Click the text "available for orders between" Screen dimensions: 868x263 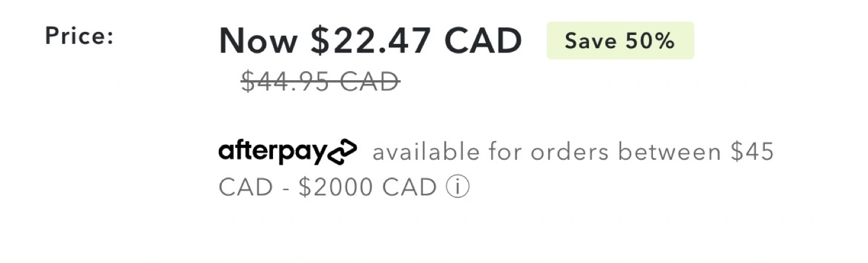[547, 153]
